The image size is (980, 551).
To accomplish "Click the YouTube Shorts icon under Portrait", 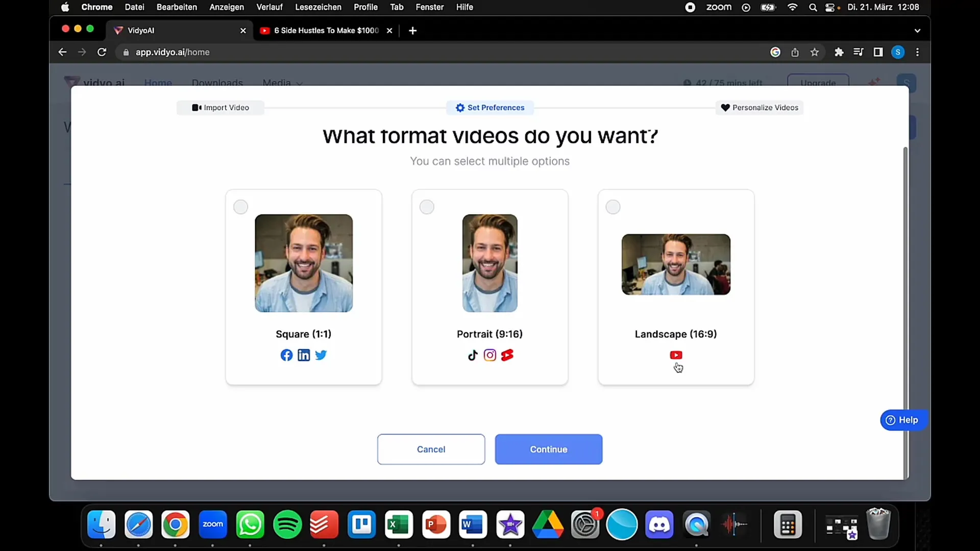I will [507, 355].
